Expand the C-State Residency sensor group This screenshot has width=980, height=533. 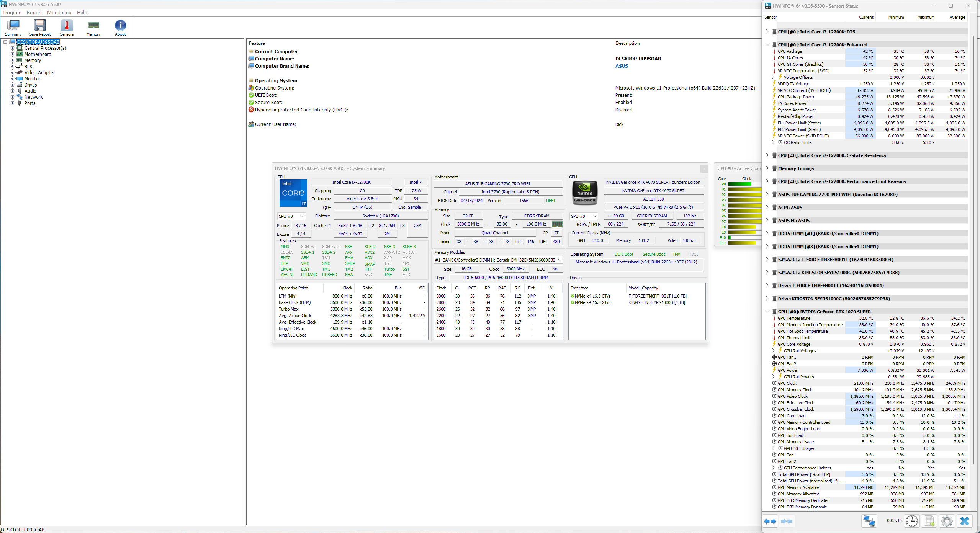click(767, 155)
